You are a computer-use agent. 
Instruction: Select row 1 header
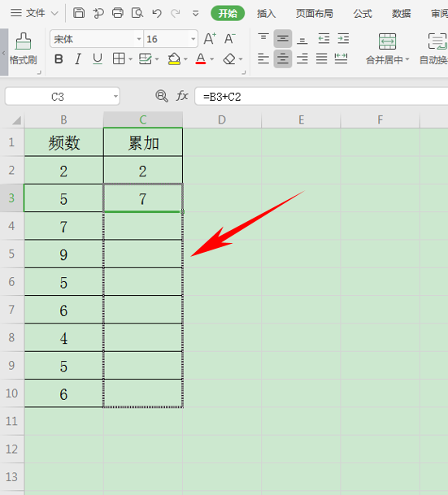point(11,142)
